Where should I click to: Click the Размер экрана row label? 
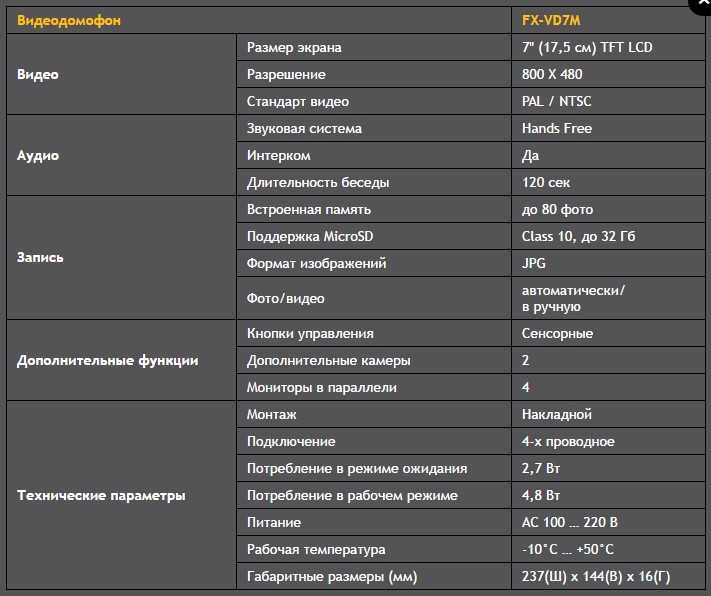[294, 48]
